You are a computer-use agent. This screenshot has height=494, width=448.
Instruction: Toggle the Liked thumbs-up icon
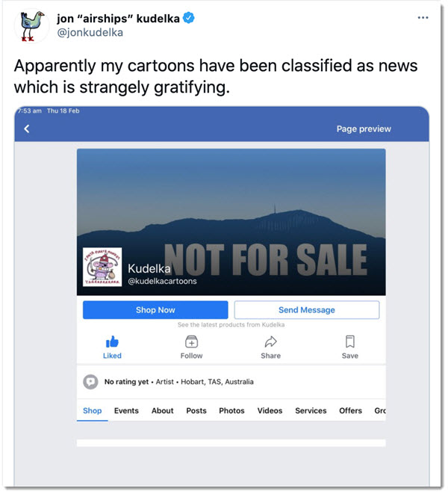[112, 342]
